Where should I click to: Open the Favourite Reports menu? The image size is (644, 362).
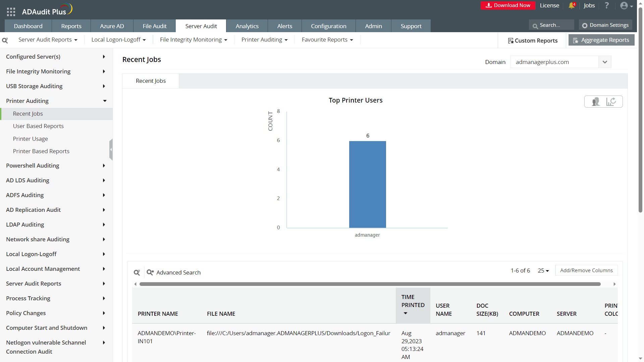[327, 40]
